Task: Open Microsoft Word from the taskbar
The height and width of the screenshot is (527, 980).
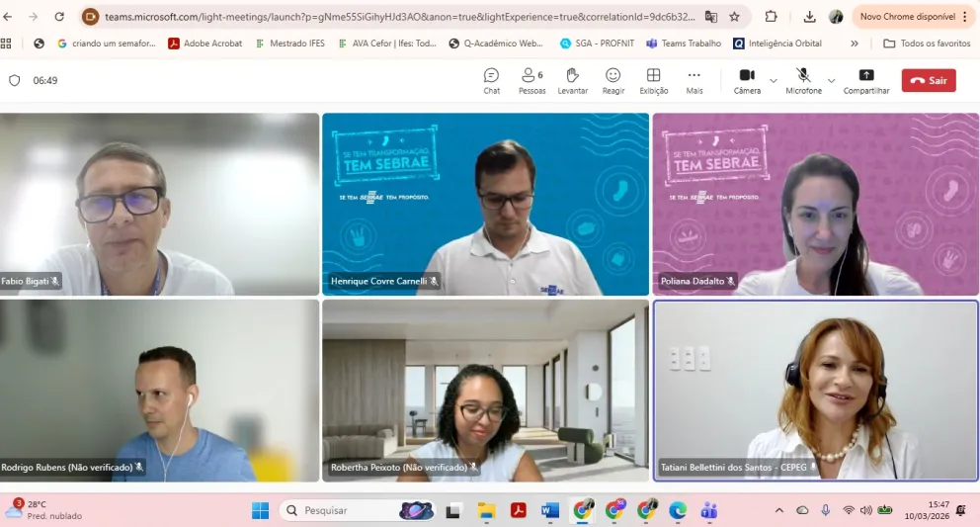Action: (x=550, y=510)
